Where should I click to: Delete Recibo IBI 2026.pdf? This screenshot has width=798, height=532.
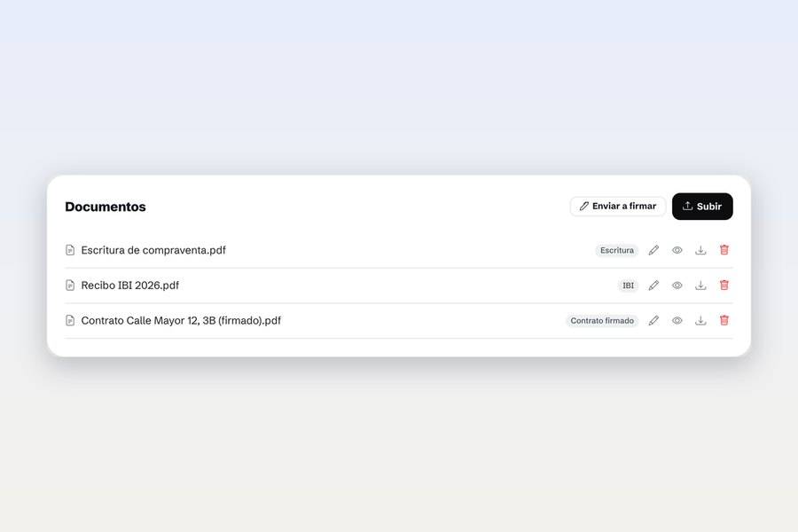coord(724,286)
